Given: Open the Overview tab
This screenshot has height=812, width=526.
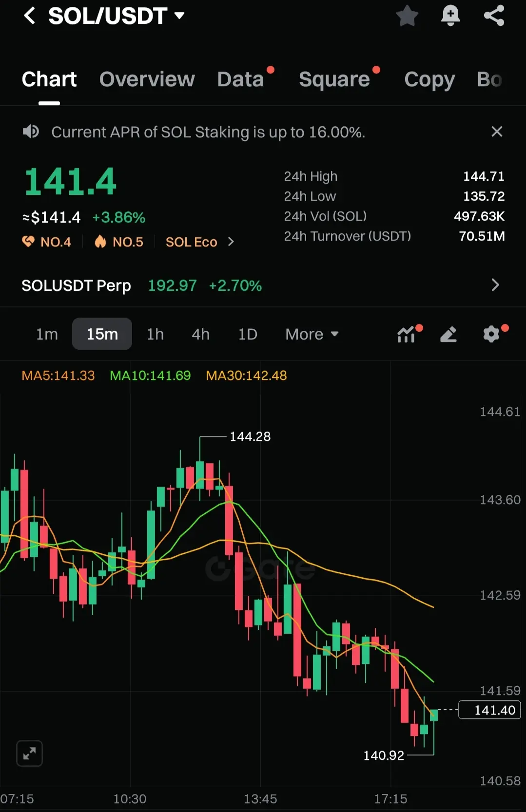Looking at the screenshot, I should [147, 79].
